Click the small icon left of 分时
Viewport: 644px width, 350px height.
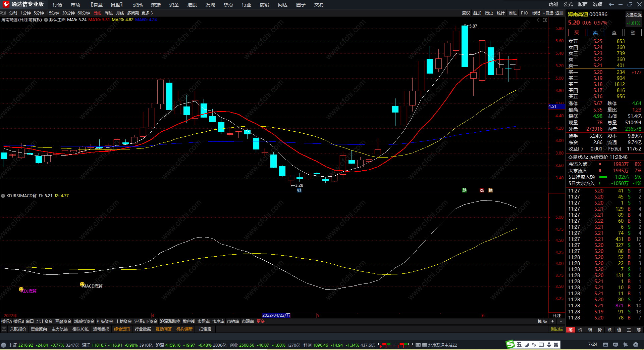click(x=3, y=13)
